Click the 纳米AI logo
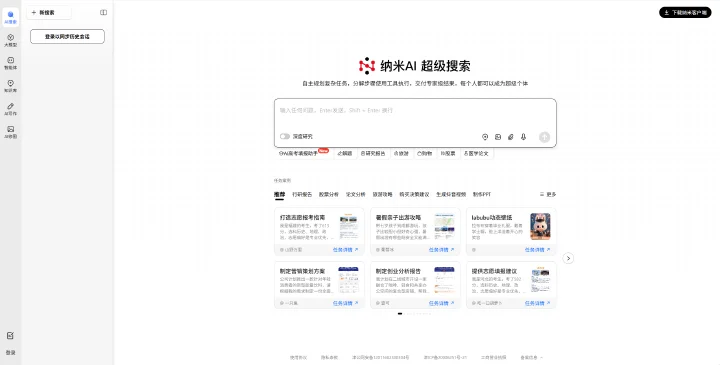The height and width of the screenshot is (365, 720). pyautogui.click(x=367, y=66)
